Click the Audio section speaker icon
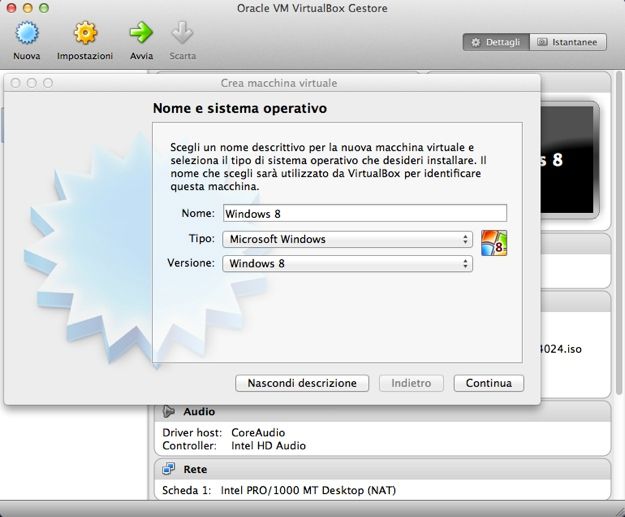The image size is (625, 517). pos(169,411)
